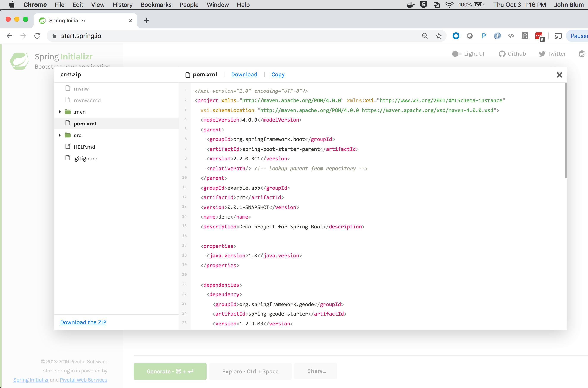
Task: Click the red password manager extension icon
Action: tap(539, 36)
